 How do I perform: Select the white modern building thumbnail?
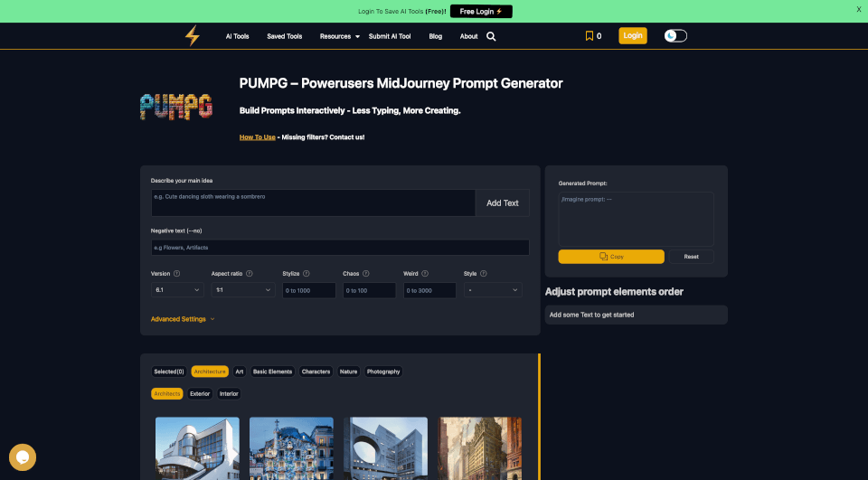coord(198,448)
